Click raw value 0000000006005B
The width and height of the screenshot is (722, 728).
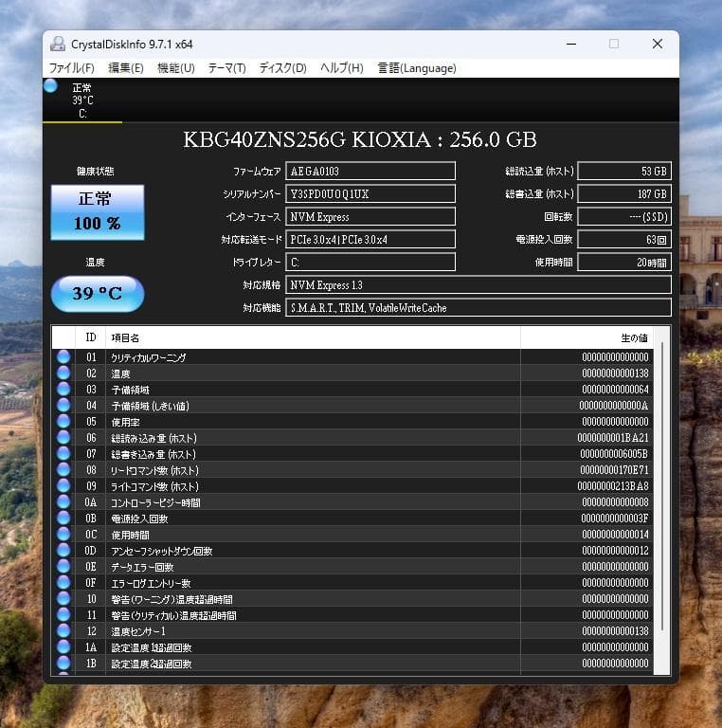pos(614,454)
